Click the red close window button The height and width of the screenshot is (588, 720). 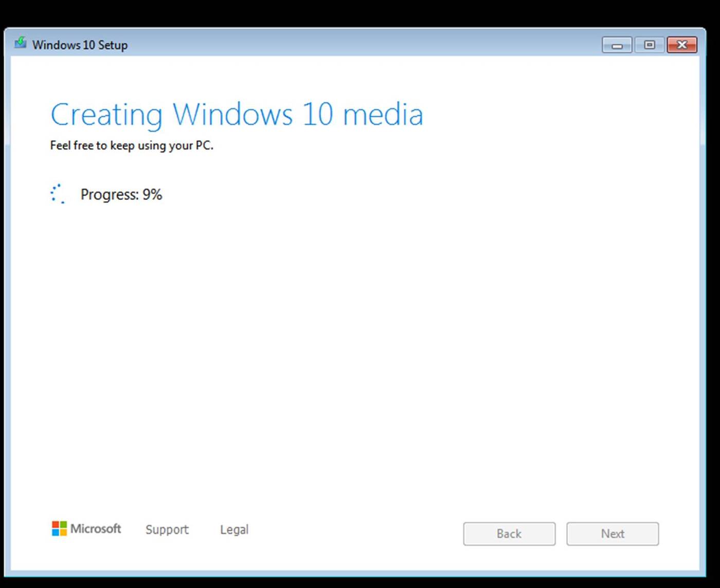[682, 45]
